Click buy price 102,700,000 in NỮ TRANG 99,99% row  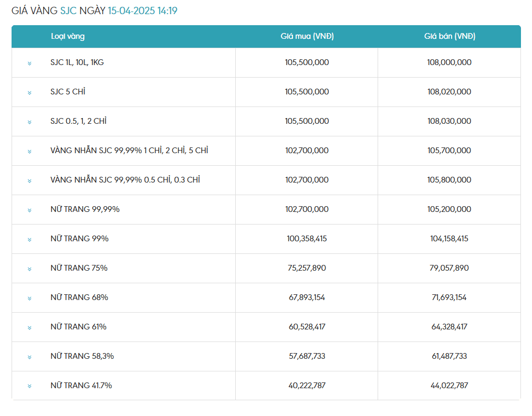[x=307, y=209]
